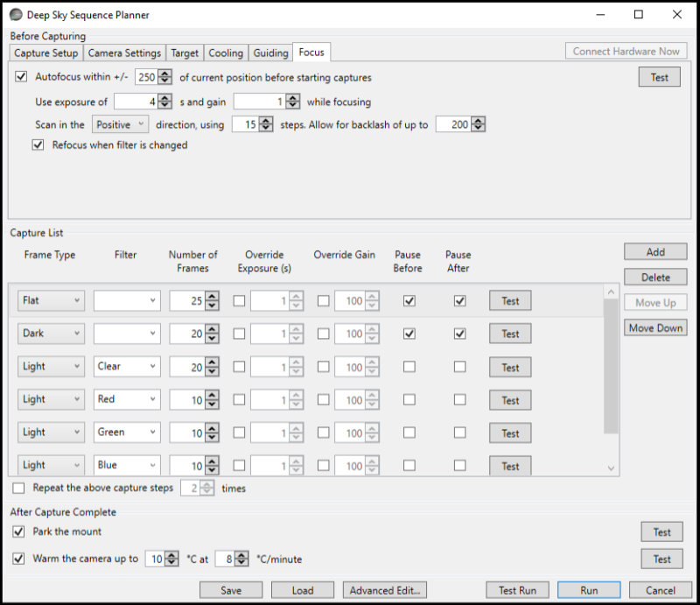Click the warm-up temperature field showing 10
The width and height of the screenshot is (700, 605).
coord(156,559)
